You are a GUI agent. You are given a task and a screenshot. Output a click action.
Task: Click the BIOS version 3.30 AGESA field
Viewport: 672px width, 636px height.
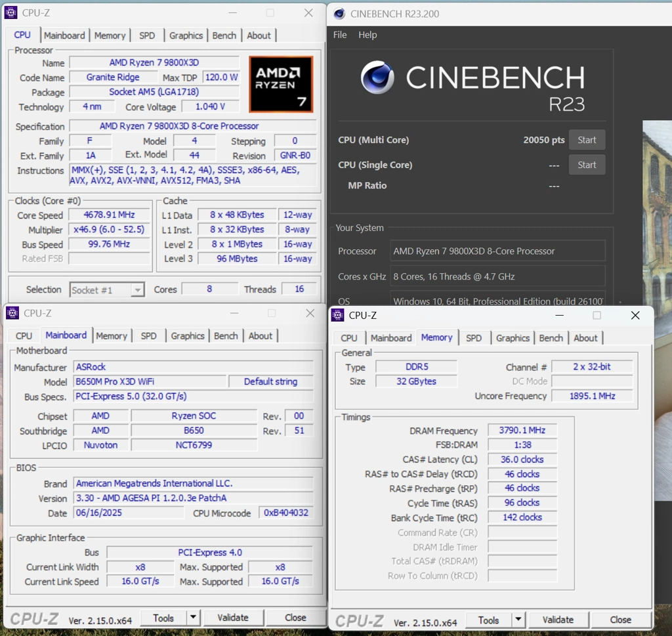pyautogui.click(x=194, y=498)
